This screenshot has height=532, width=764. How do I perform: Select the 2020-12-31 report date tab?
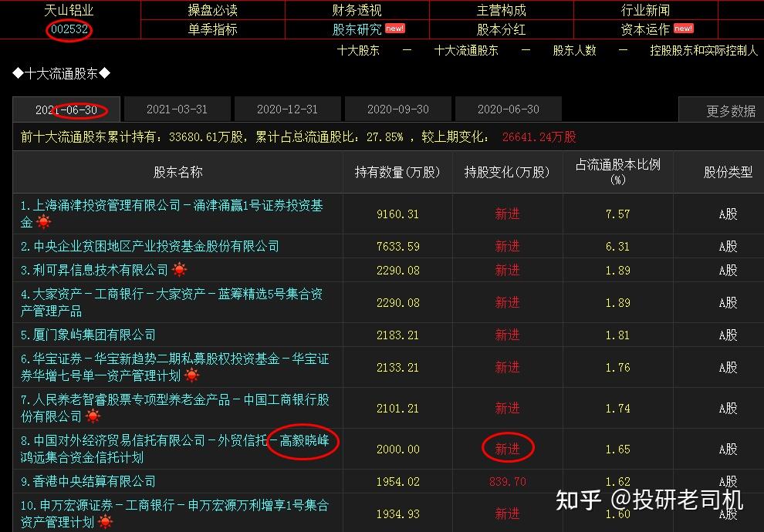[x=287, y=109]
